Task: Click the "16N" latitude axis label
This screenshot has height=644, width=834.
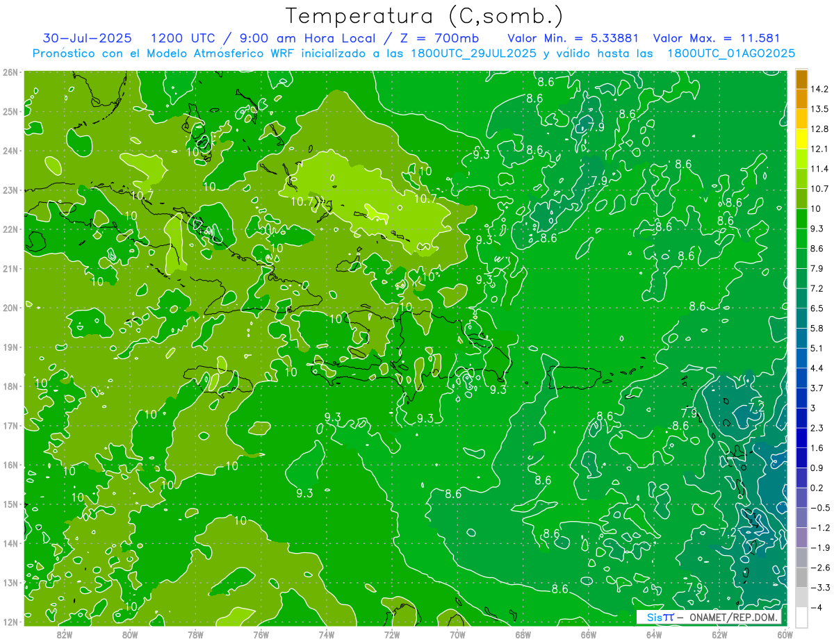Action: pos(10,465)
